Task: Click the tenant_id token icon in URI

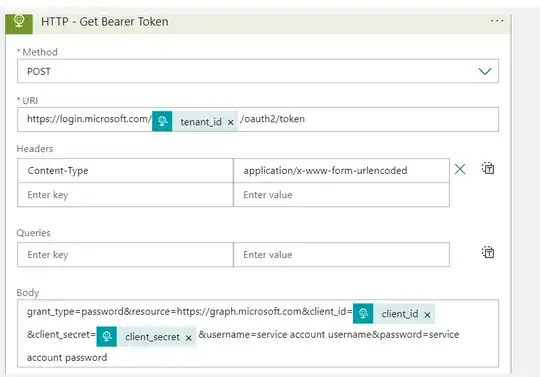Action: click(162, 121)
